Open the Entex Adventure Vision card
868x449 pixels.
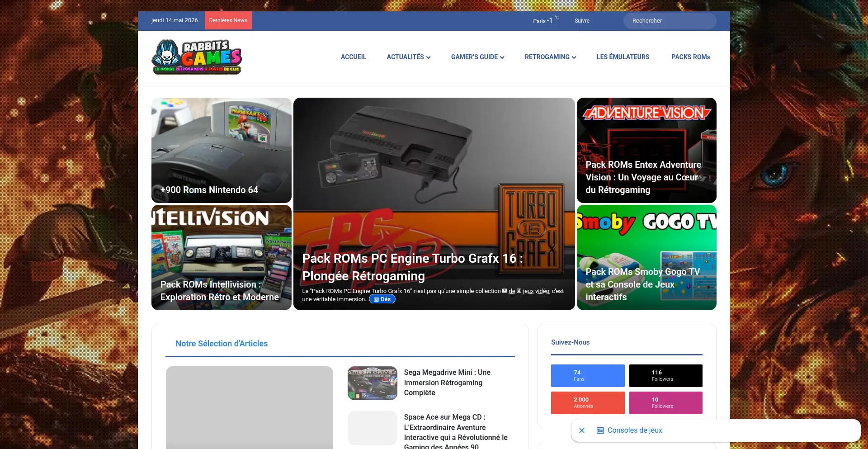tap(646, 150)
